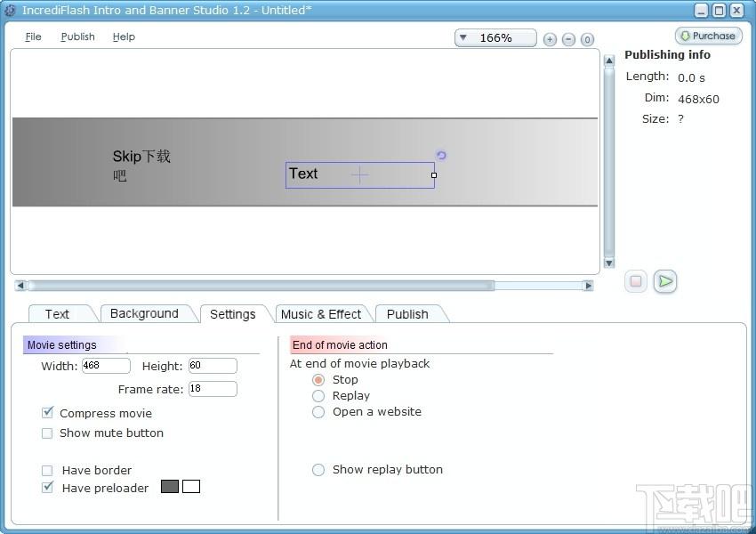Click the rotate handle above the text box

click(x=441, y=155)
